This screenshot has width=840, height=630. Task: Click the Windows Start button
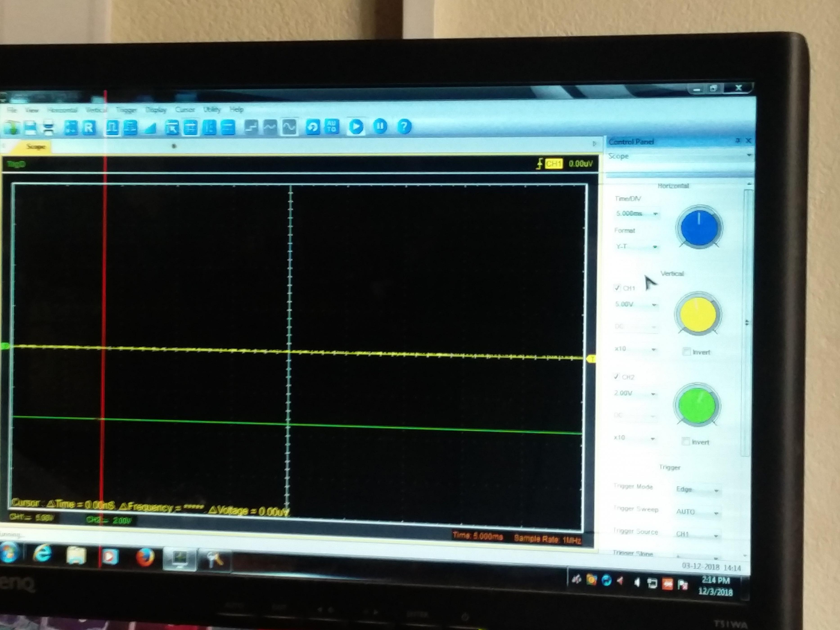pyautogui.click(x=10, y=553)
